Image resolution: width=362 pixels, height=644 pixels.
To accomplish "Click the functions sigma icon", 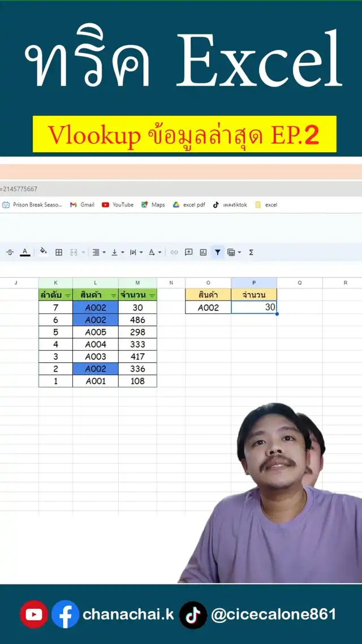I will pyautogui.click(x=251, y=252).
